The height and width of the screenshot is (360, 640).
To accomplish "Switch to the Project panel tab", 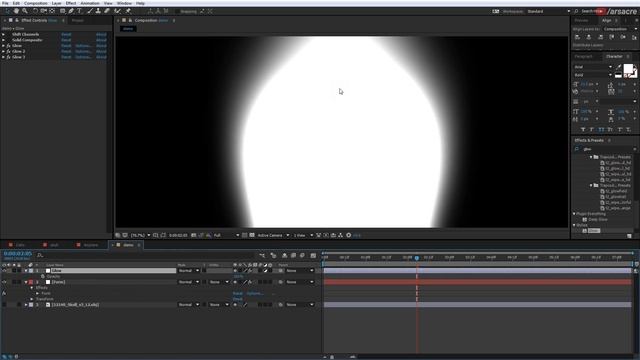I will (x=78, y=20).
